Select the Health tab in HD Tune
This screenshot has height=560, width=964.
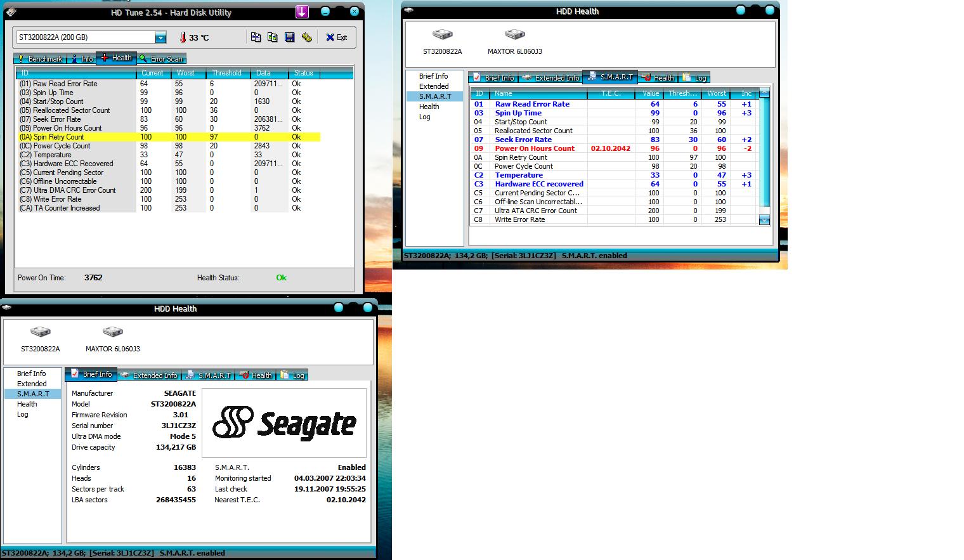click(x=115, y=58)
